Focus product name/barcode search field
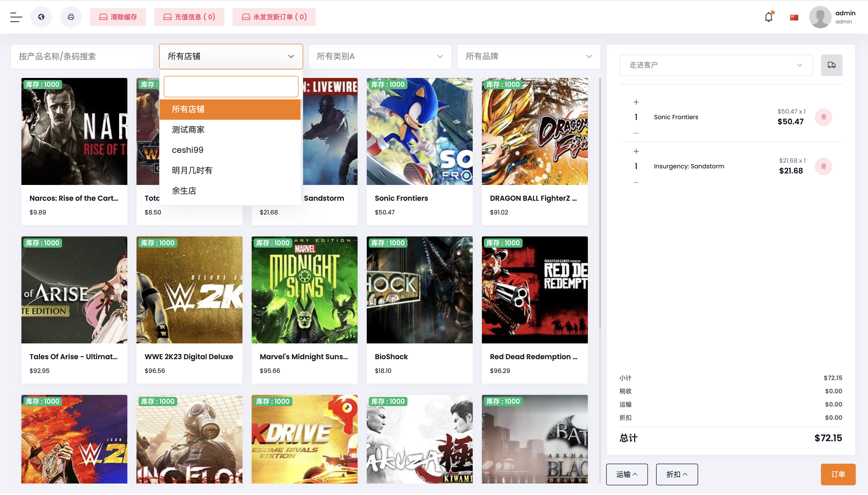Screen dimensions: 868x495 (x=82, y=57)
